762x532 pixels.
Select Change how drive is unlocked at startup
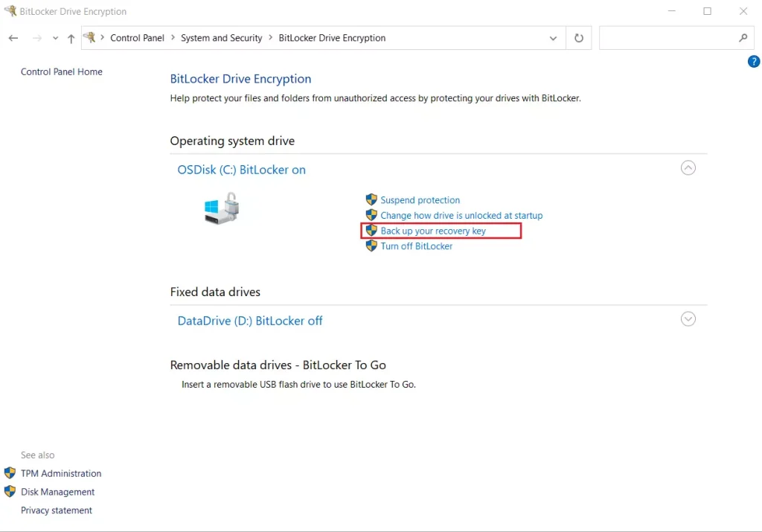point(461,215)
